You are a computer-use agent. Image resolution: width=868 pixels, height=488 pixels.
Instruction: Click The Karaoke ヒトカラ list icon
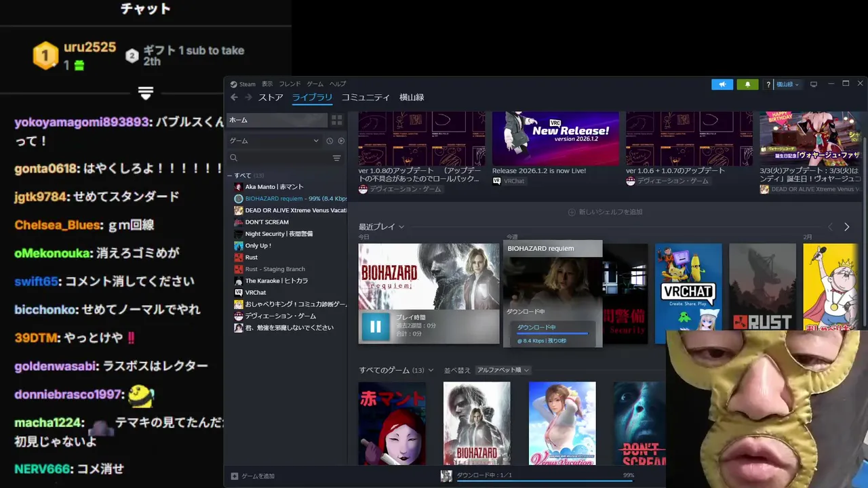point(238,281)
